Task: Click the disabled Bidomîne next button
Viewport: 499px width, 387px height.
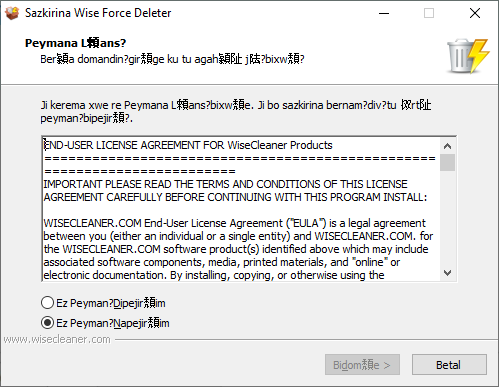Action: click(x=362, y=365)
